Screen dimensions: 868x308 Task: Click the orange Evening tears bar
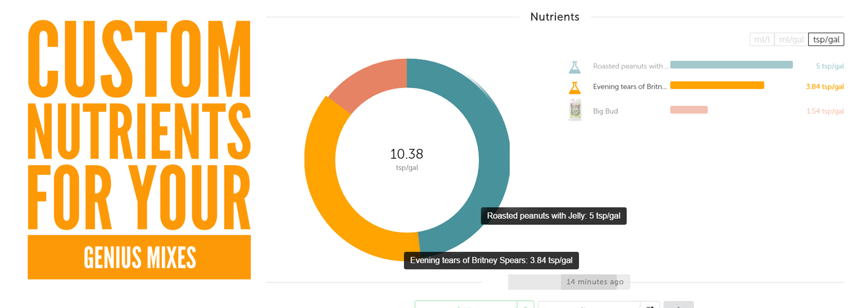coord(717,85)
